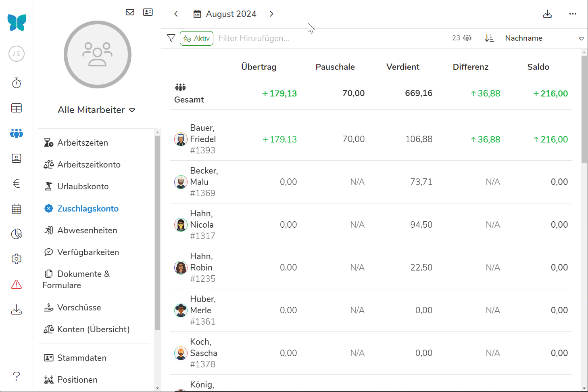This screenshot has width=588, height=392.
Task: Click the envelope message icon
Action: tap(130, 12)
